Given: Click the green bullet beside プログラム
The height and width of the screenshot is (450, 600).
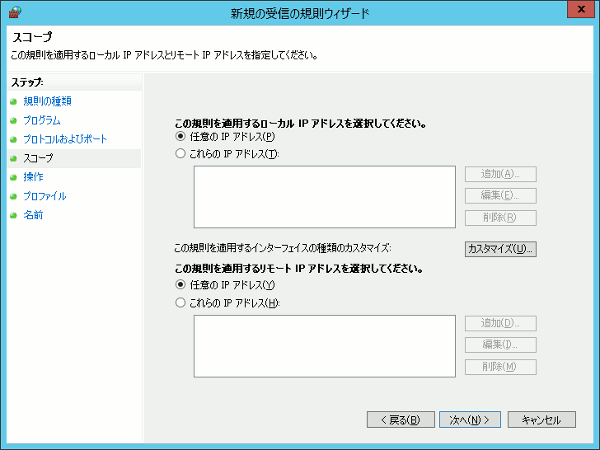Looking at the screenshot, I should 14,121.
